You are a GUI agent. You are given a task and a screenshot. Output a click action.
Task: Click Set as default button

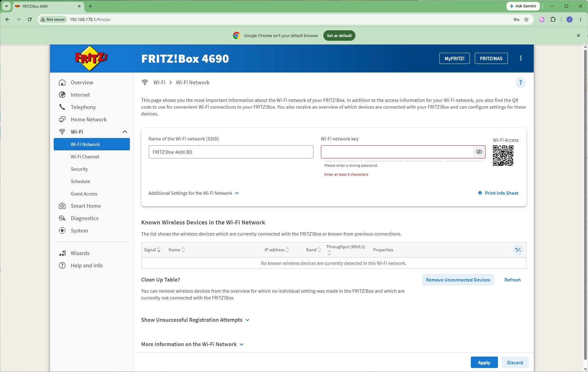click(x=339, y=36)
